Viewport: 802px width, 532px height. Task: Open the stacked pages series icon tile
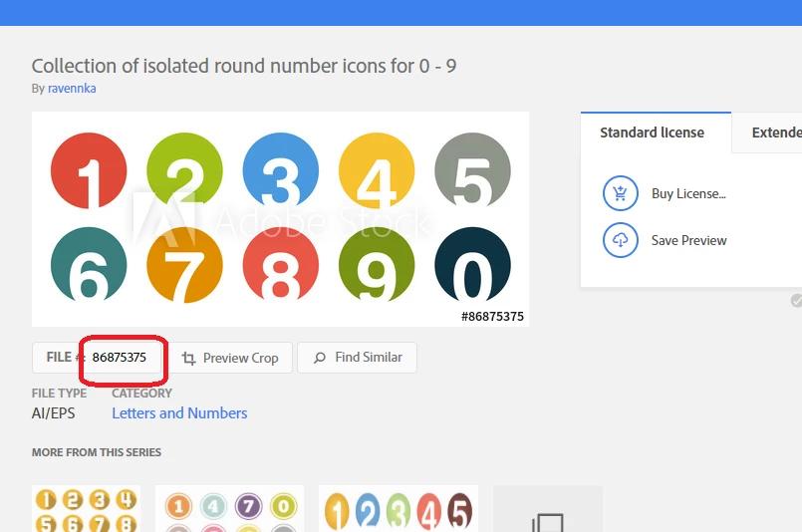click(x=548, y=509)
